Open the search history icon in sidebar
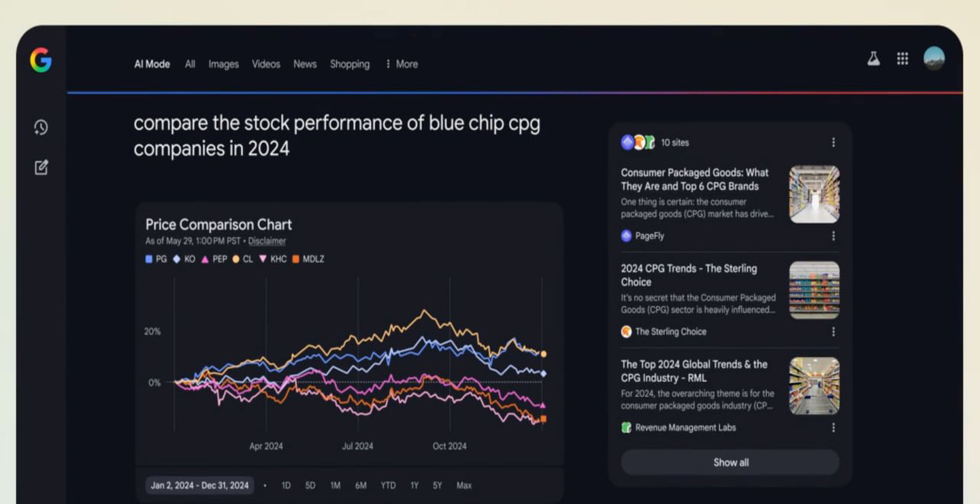Image resolution: width=980 pixels, height=504 pixels. pyautogui.click(x=41, y=127)
